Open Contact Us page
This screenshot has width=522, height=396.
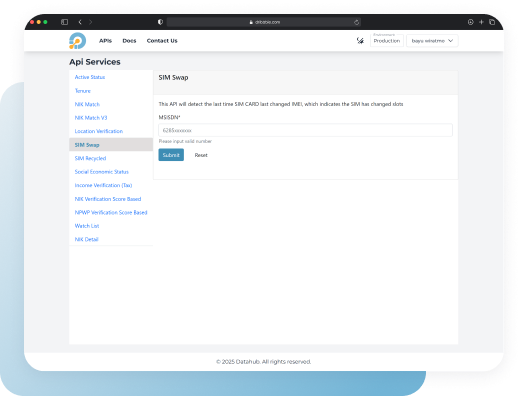pyautogui.click(x=162, y=41)
